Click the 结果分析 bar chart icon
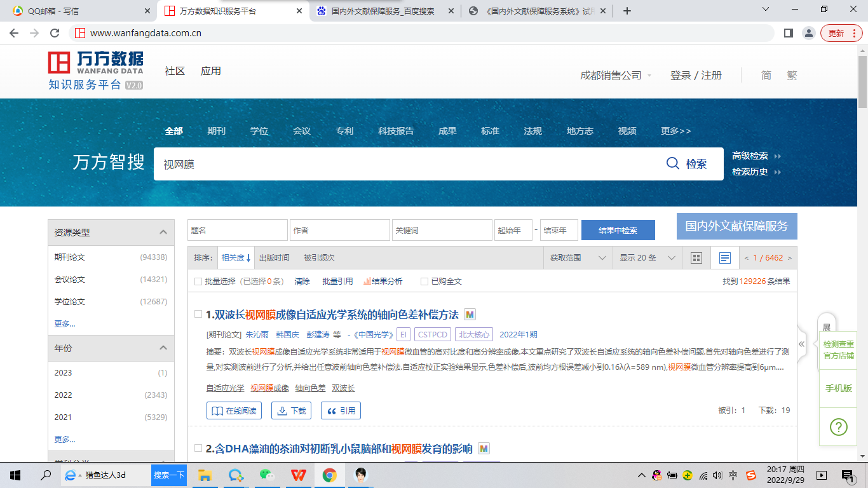 coord(367,281)
